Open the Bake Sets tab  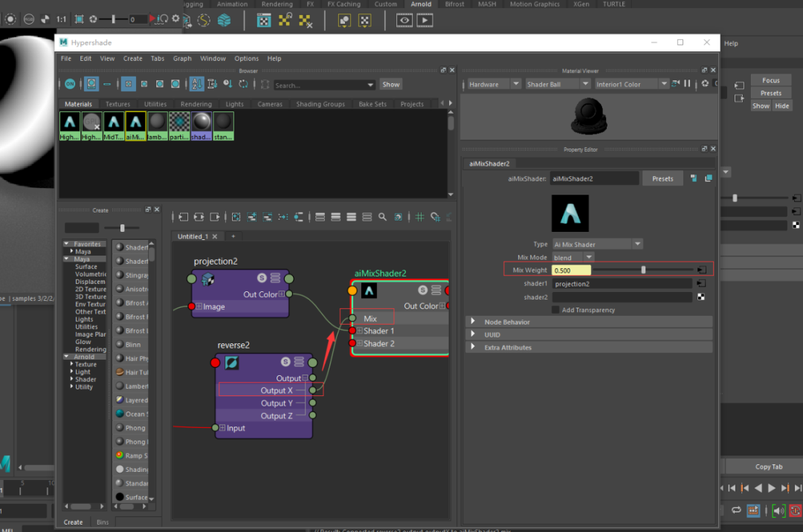click(373, 104)
